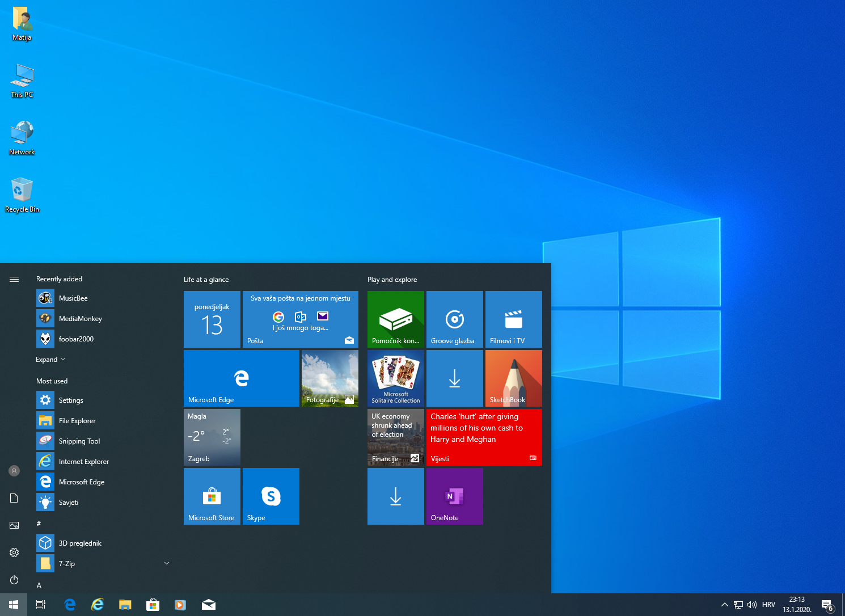The width and height of the screenshot is (845, 616).
Task: Open the calendar tile showing ponedjeljak 13
Action: pos(212,319)
